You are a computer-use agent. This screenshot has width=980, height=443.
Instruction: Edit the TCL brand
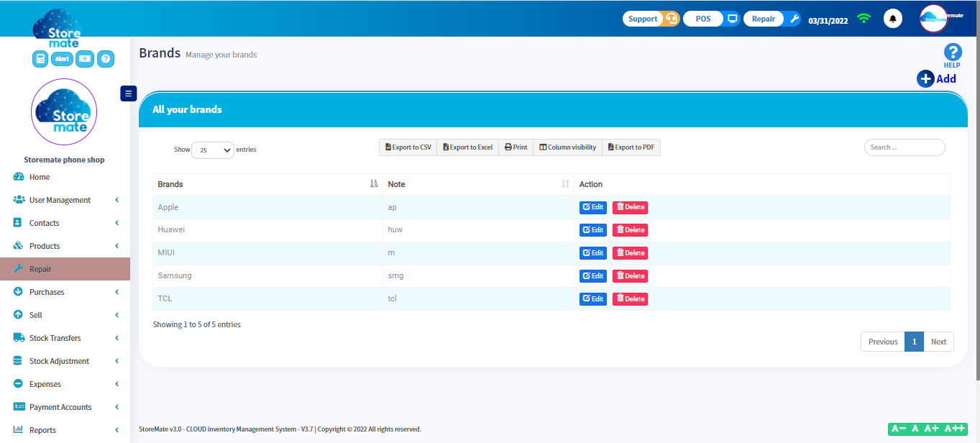593,299
